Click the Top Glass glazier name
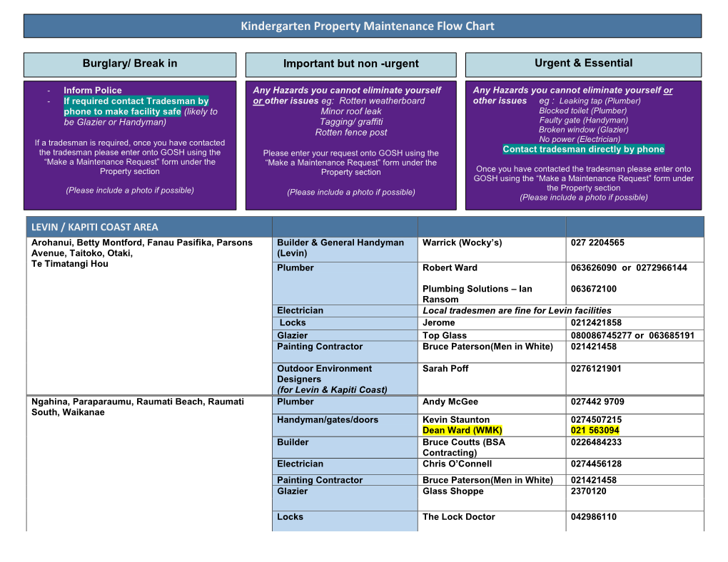Image resolution: width=728 pixels, height=562 pixels. (444, 335)
